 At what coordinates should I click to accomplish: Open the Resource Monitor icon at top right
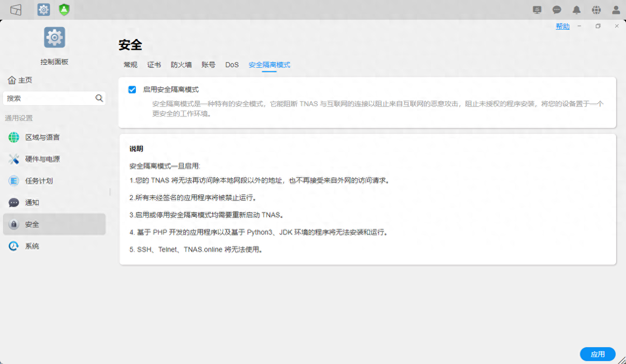pyautogui.click(x=537, y=9)
